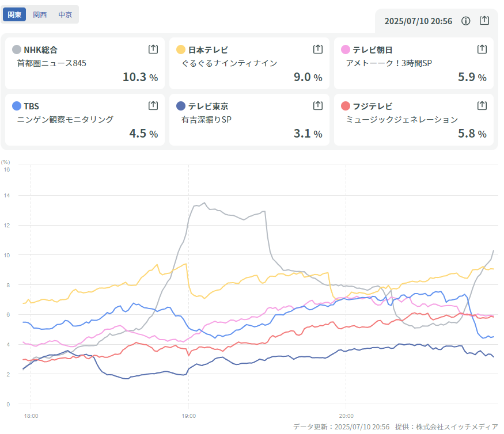Click program title アメトーーク！3時間SP
This screenshot has width=504, height=434.
click(389, 63)
